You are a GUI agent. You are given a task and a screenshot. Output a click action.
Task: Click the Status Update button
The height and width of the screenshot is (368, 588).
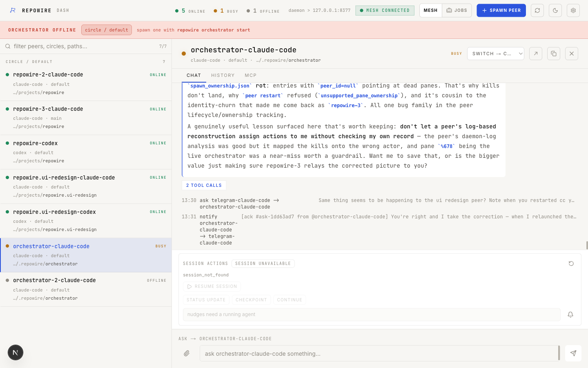206,300
